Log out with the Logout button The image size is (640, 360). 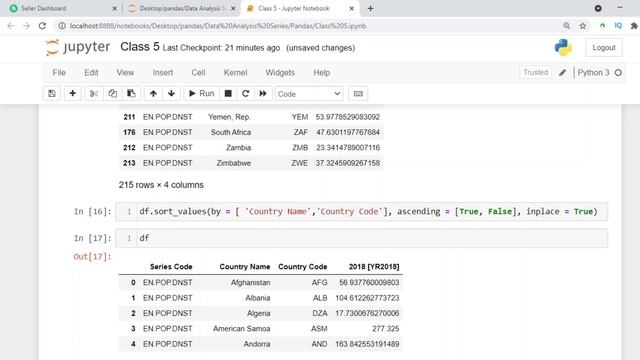tap(604, 48)
